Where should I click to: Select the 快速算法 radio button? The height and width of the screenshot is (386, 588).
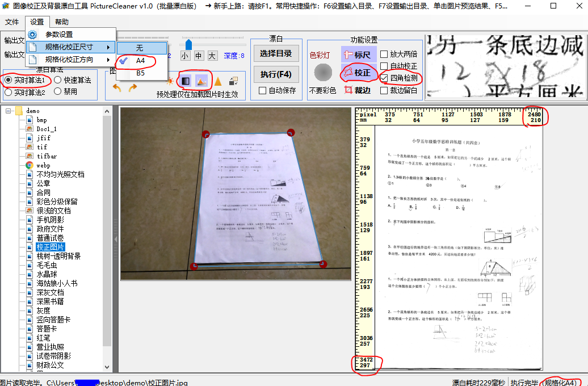58,80
